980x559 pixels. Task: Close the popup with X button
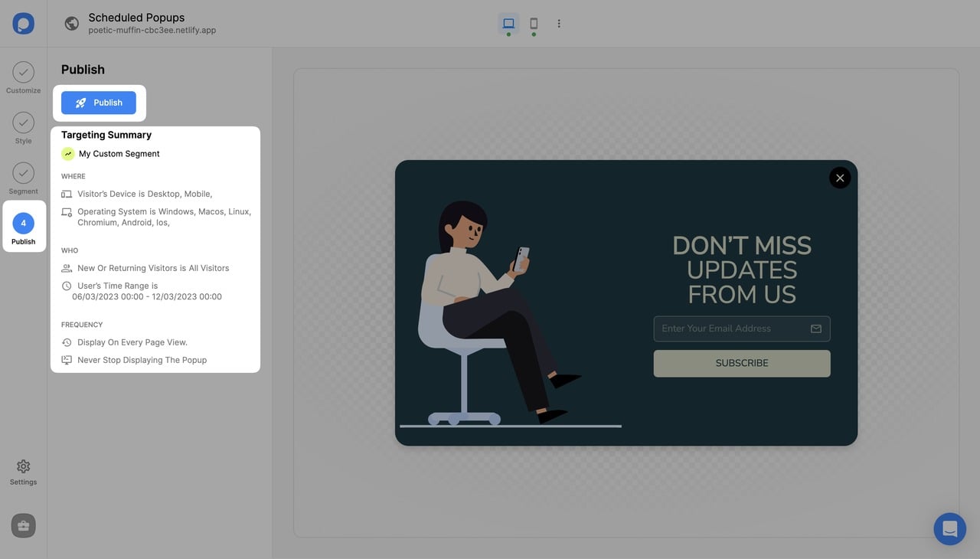pyautogui.click(x=840, y=178)
